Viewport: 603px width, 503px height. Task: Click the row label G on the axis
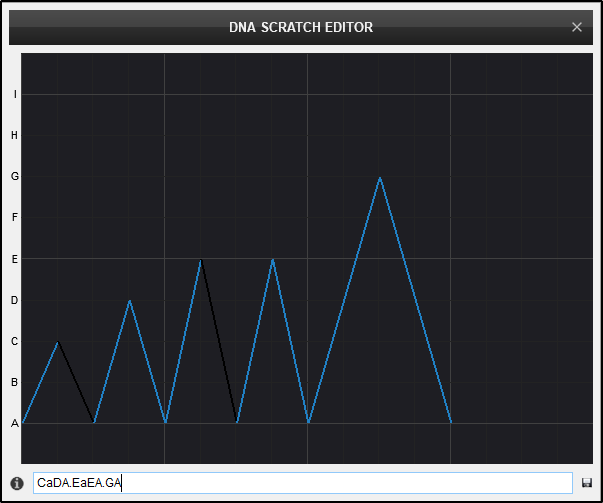coord(15,176)
